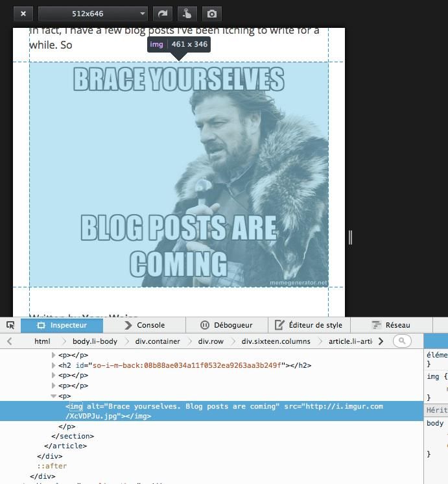Activate the element picker tool
This screenshot has height=484, width=448.
pos(10,325)
